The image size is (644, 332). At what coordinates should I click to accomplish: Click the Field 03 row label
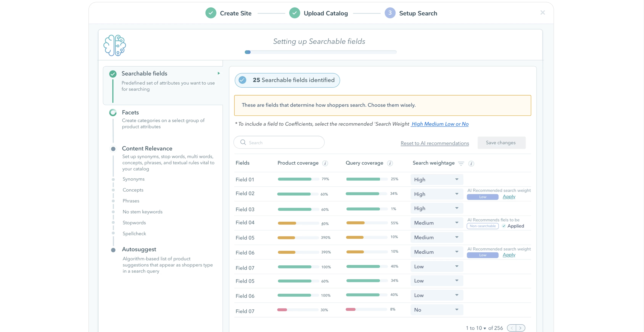tap(245, 209)
